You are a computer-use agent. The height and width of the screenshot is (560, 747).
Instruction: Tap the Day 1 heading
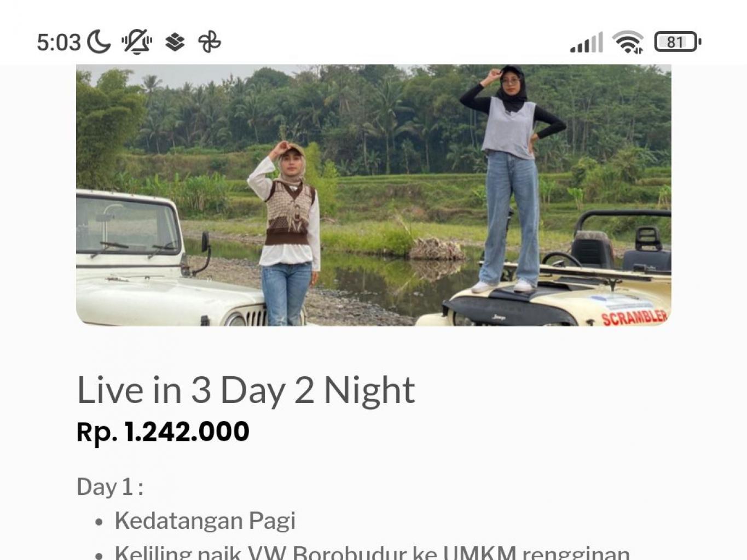pos(110,486)
